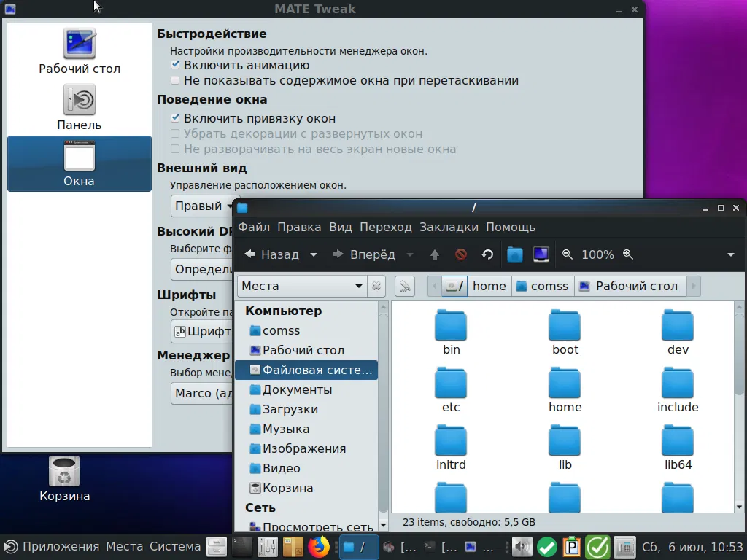
Task: Launch Firefox from the panel
Action: click(318, 547)
